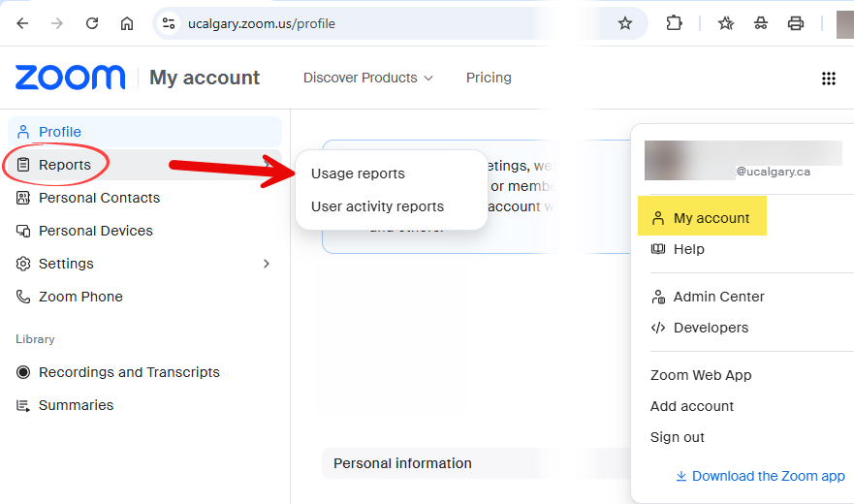
Task: Expand the Discover Products dropdown
Action: click(x=368, y=78)
